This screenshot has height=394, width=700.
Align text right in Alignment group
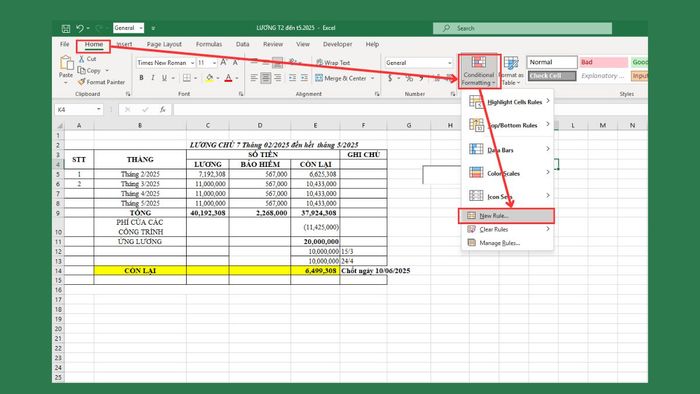278,78
